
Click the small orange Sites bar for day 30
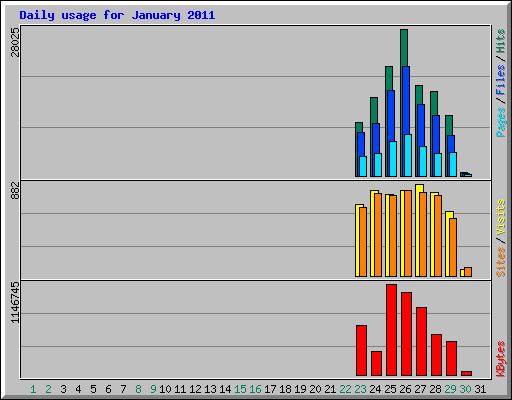(468, 272)
